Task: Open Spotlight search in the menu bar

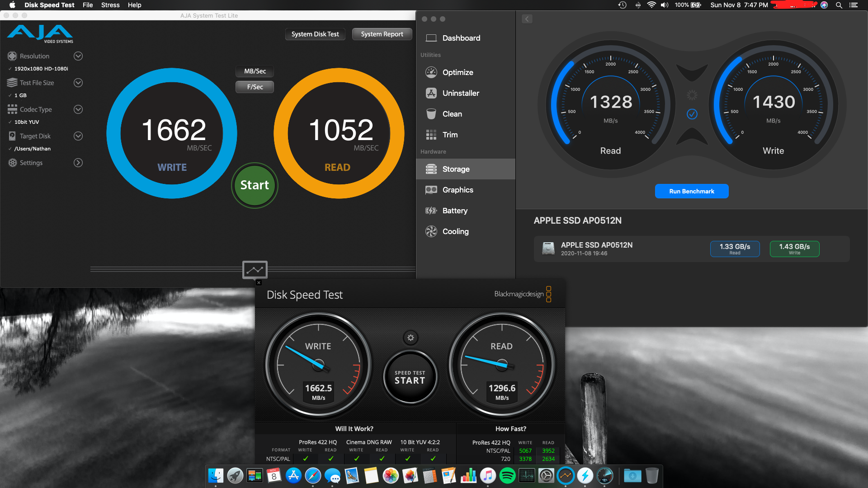Action: [839, 5]
